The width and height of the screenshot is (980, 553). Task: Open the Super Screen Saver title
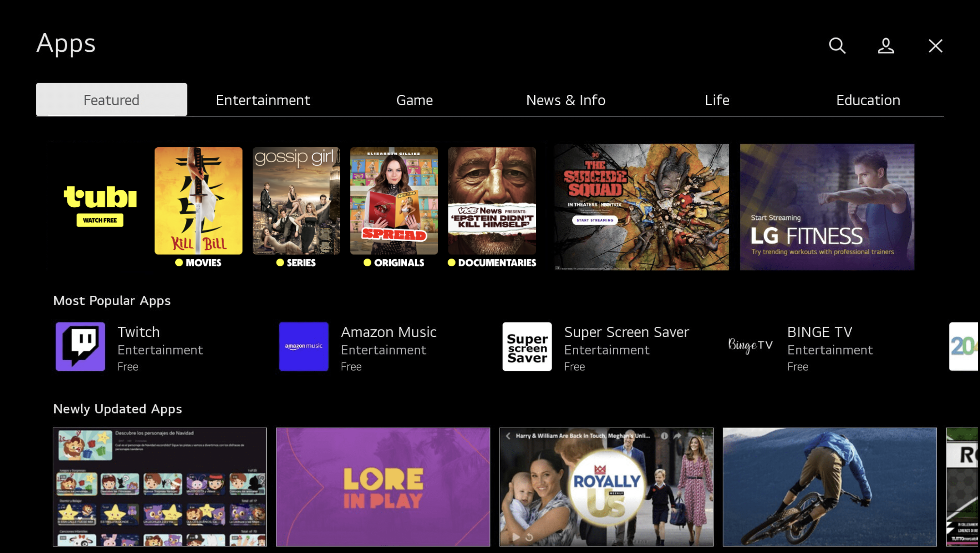coord(627,332)
